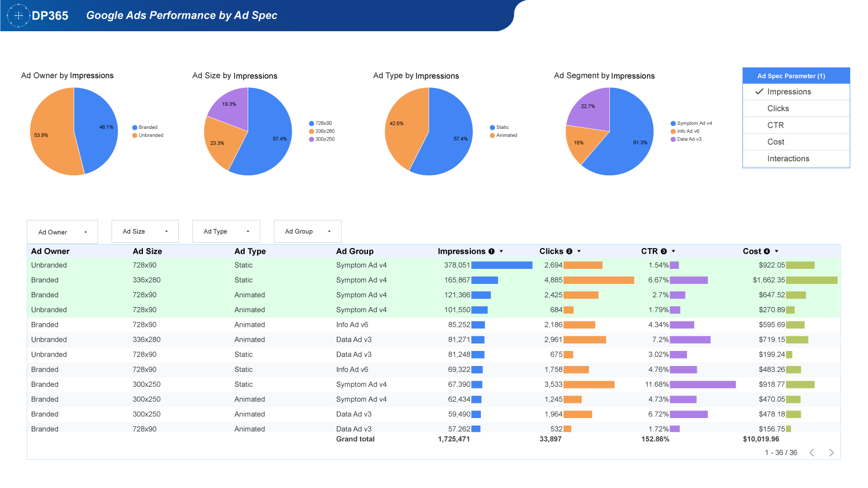Screen dimensions: 868x488
Task: Go to next table page arrow
Action: click(831, 453)
